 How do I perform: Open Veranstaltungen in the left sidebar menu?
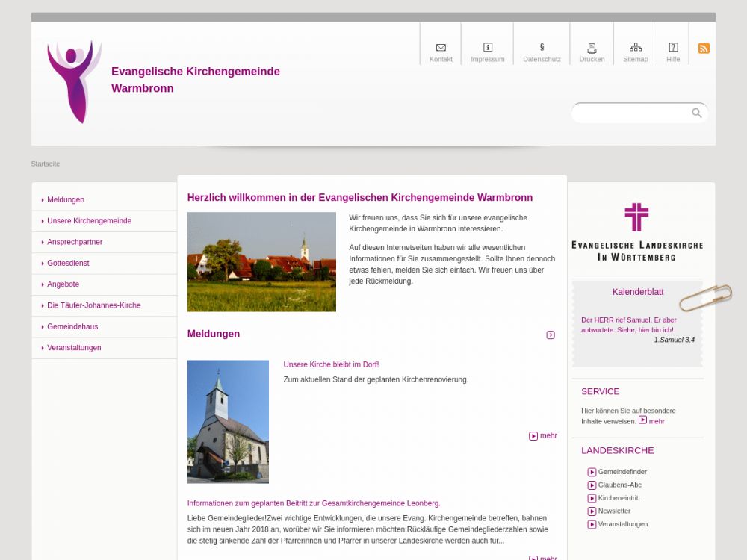click(x=74, y=348)
